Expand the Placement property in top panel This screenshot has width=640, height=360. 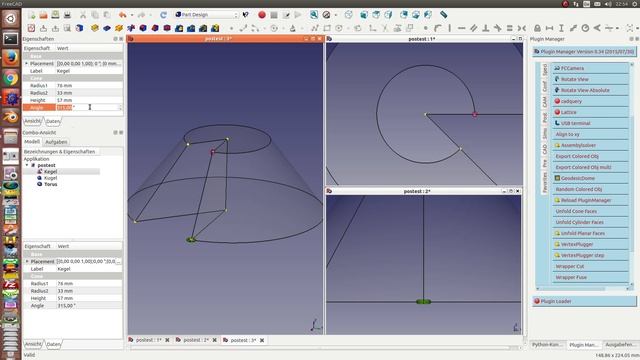[27, 64]
